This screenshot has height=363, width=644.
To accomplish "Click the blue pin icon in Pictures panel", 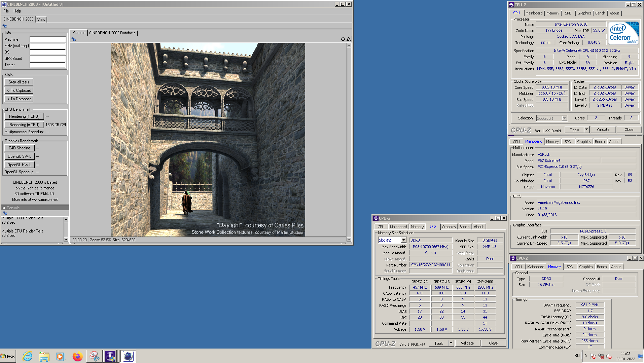I will (74, 39).
